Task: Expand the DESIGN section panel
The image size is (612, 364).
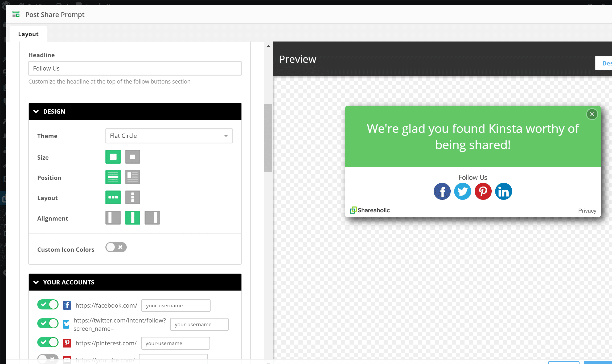Action: point(37,111)
